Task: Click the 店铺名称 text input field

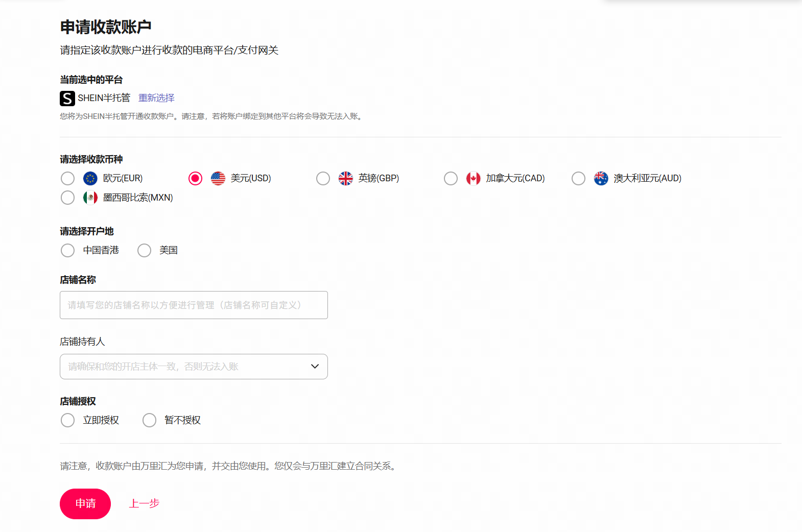Action: point(194,305)
